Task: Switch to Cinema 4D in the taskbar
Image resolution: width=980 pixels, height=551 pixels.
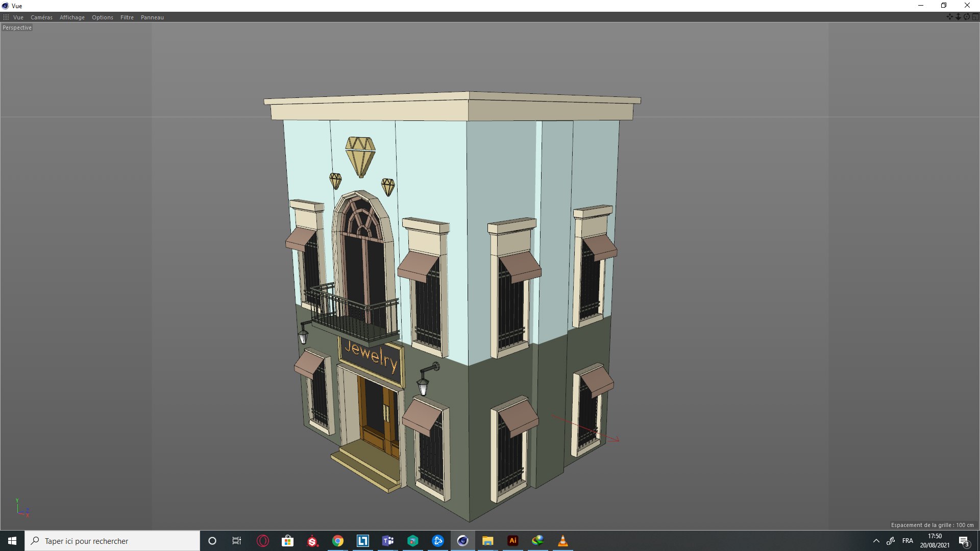Action: pyautogui.click(x=462, y=541)
